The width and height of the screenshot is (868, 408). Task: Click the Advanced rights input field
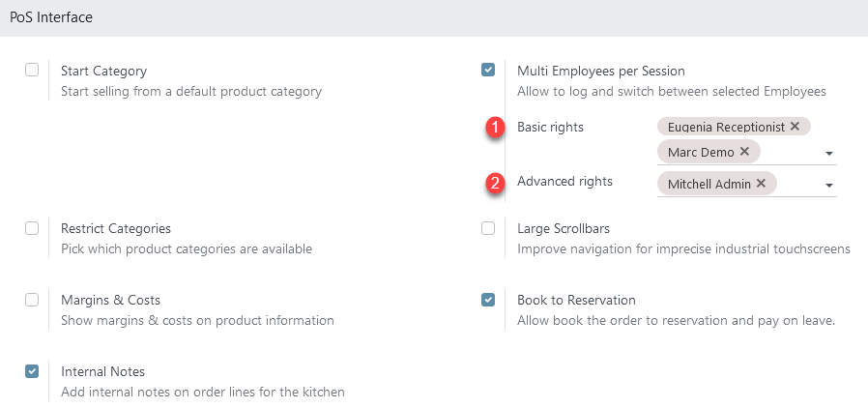(800, 184)
